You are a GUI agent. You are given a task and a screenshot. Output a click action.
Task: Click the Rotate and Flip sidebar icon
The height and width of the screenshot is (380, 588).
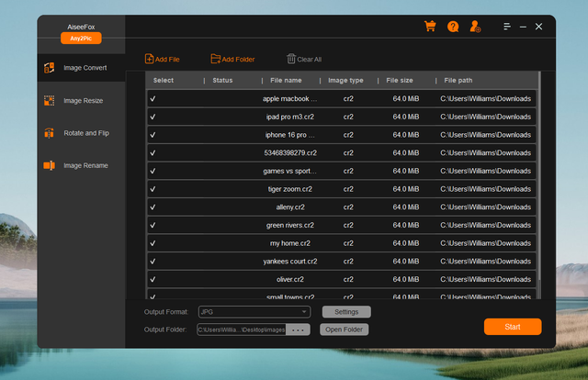coord(49,133)
